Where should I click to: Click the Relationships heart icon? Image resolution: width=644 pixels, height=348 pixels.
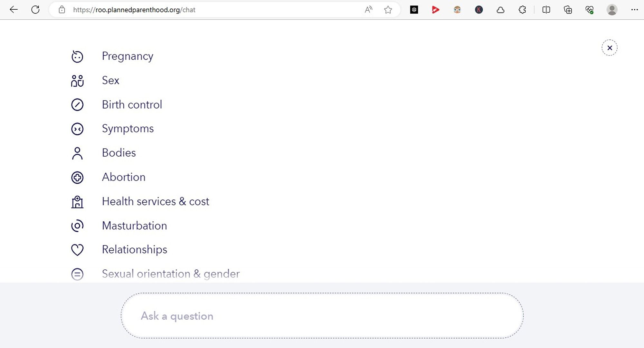pos(77,250)
